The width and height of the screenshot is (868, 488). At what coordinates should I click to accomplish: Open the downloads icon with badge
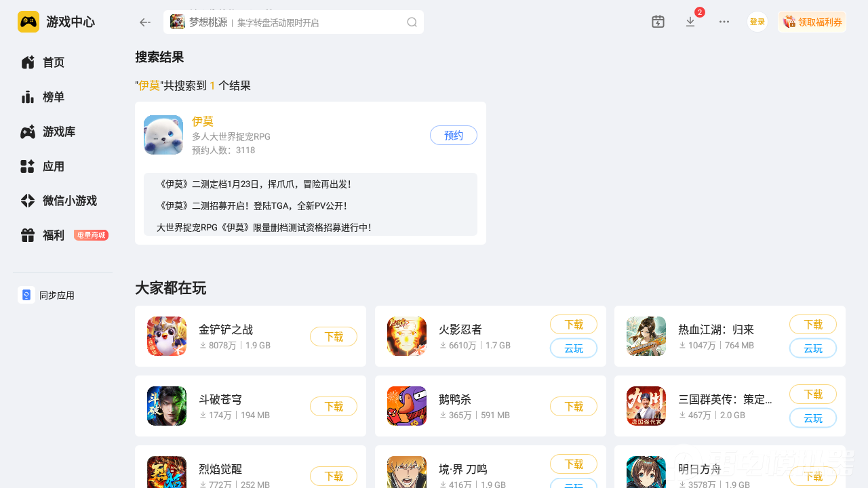click(x=691, y=22)
